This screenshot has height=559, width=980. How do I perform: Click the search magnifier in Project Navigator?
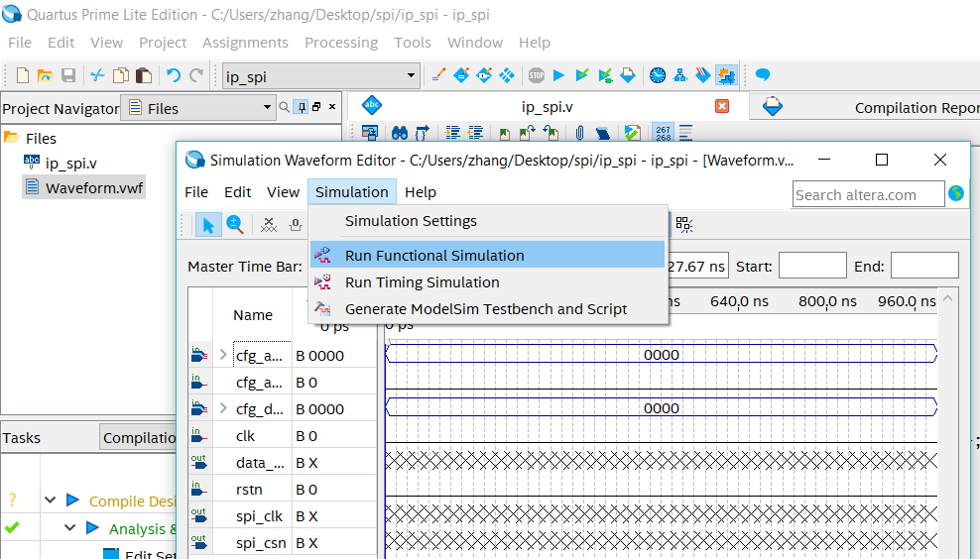285,107
